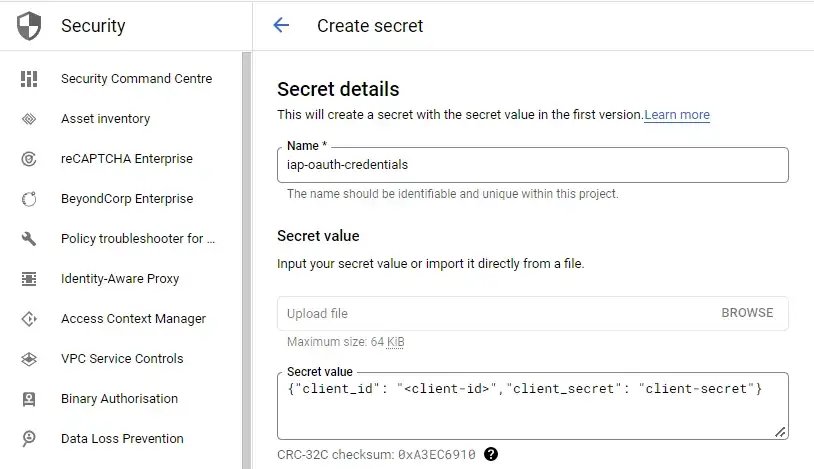Select Security Command Centre menu item
Screen dimensions: 814x469
(136, 79)
